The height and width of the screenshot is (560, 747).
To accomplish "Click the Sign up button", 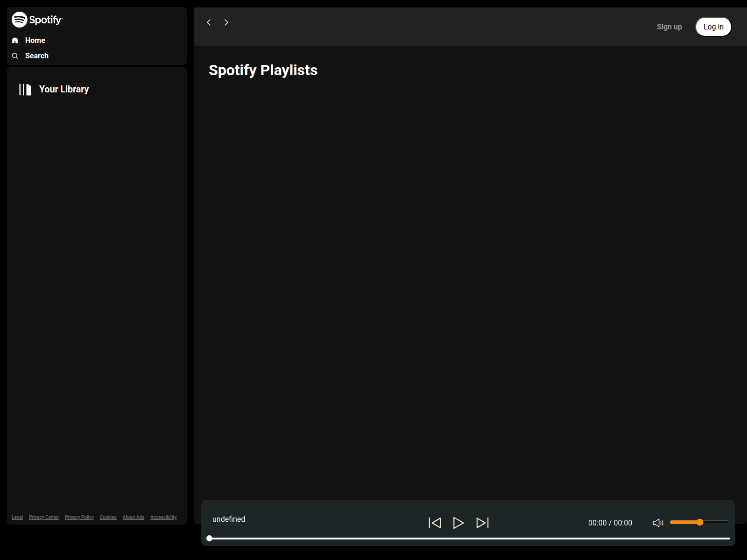I will [669, 27].
